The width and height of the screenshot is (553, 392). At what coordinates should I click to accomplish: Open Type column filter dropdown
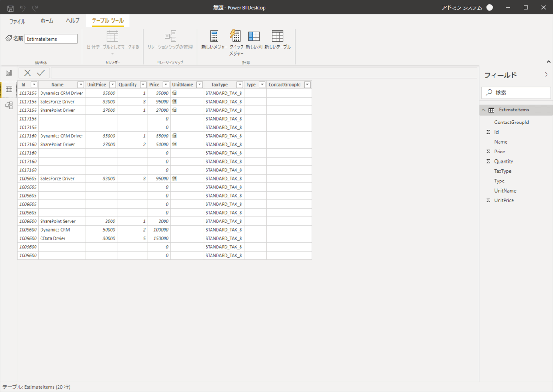tap(262, 85)
